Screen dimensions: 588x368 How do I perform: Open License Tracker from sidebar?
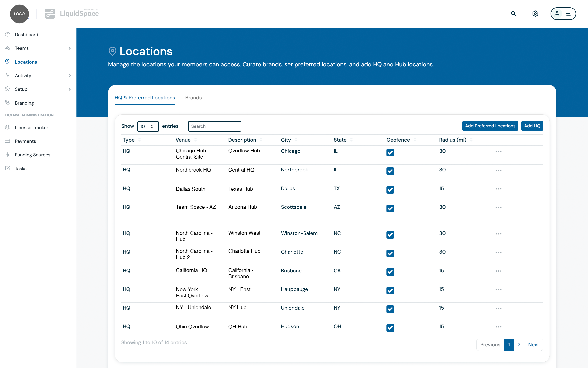coord(31,128)
